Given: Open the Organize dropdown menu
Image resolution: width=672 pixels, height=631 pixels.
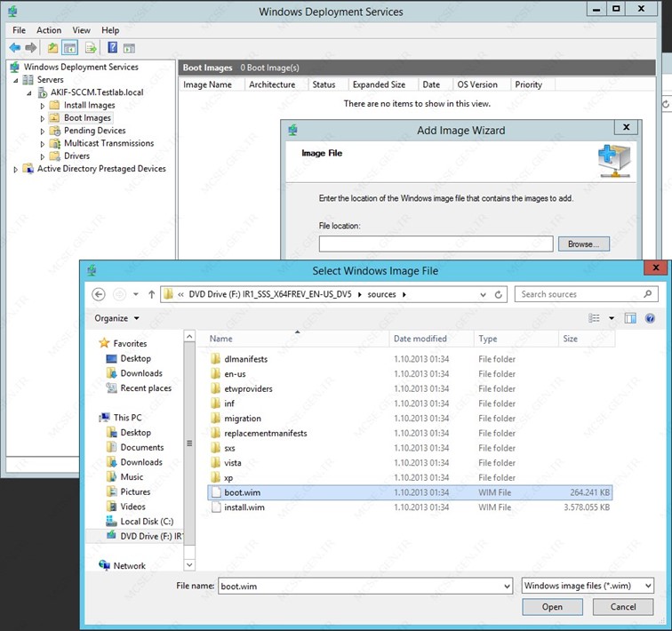Looking at the screenshot, I should click(116, 318).
